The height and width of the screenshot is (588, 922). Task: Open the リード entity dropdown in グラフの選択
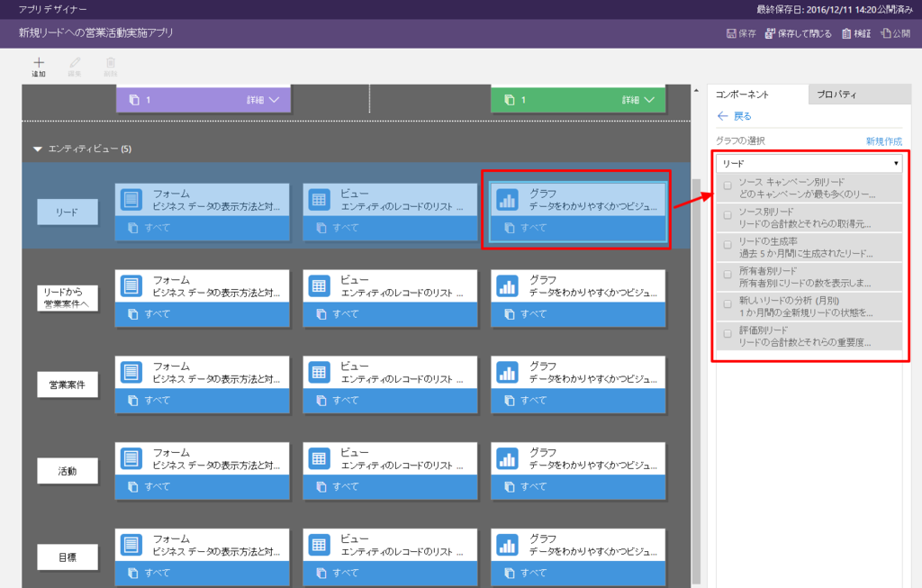pyautogui.click(x=809, y=164)
